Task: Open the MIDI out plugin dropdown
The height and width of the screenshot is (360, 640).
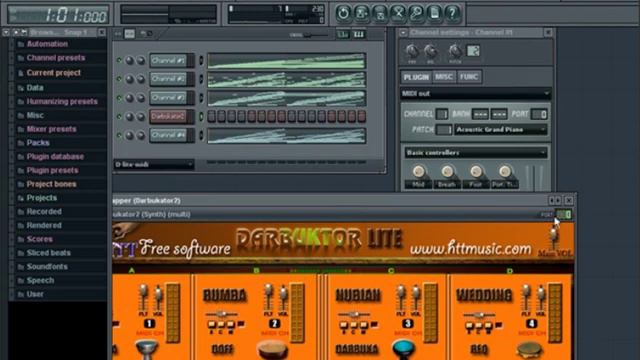Action: tap(476, 93)
